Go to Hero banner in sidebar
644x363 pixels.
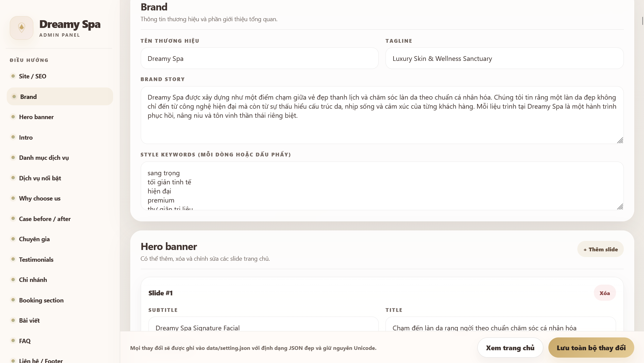tap(36, 117)
